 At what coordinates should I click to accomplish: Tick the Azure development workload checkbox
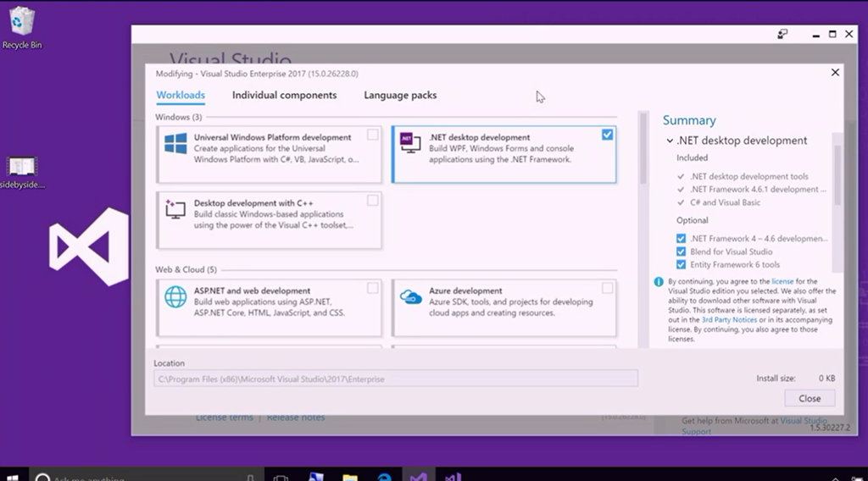[607, 288]
